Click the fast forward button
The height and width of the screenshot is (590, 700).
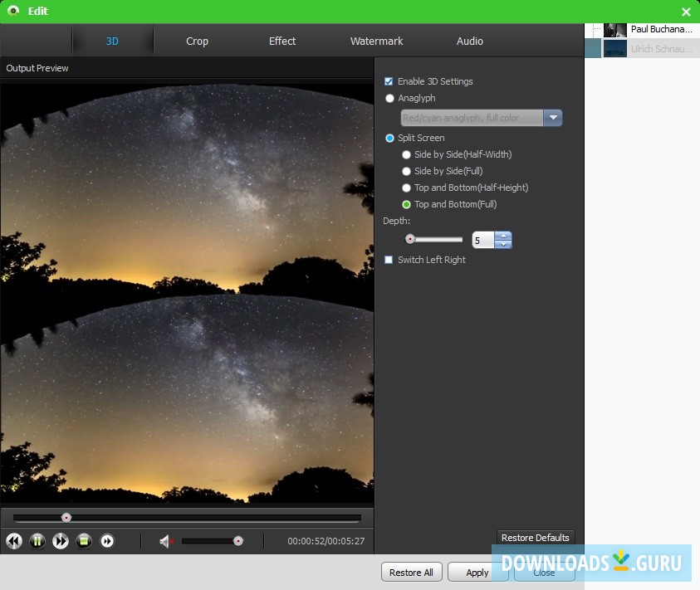click(61, 541)
